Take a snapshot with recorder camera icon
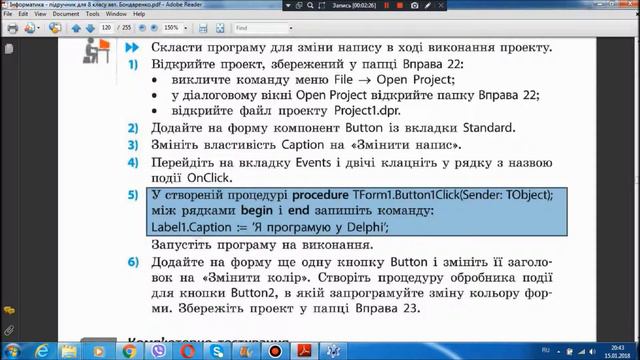 414,5
